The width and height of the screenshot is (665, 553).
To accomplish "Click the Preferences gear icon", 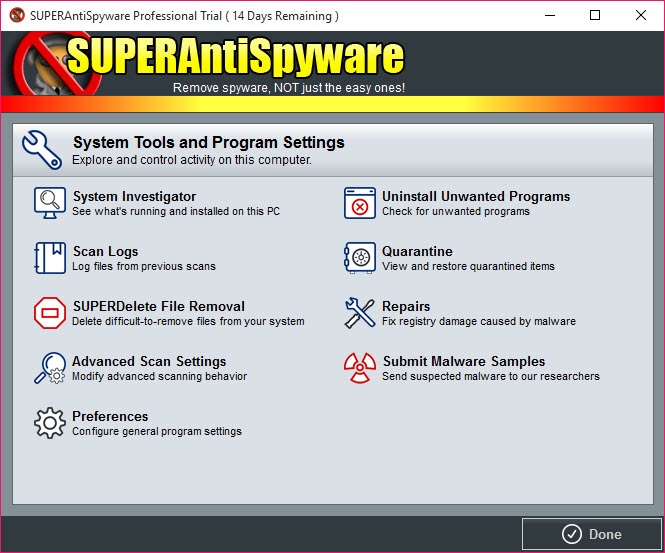I will coord(50,423).
